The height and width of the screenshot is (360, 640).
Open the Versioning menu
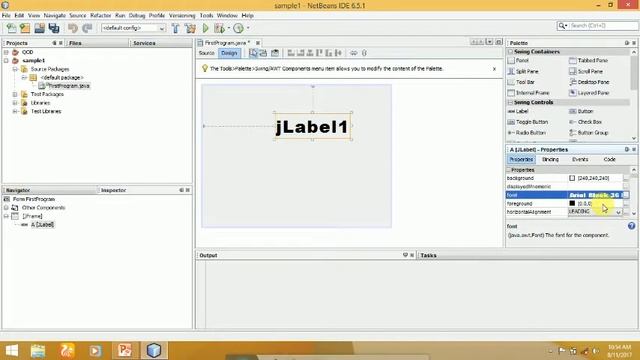click(182, 16)
